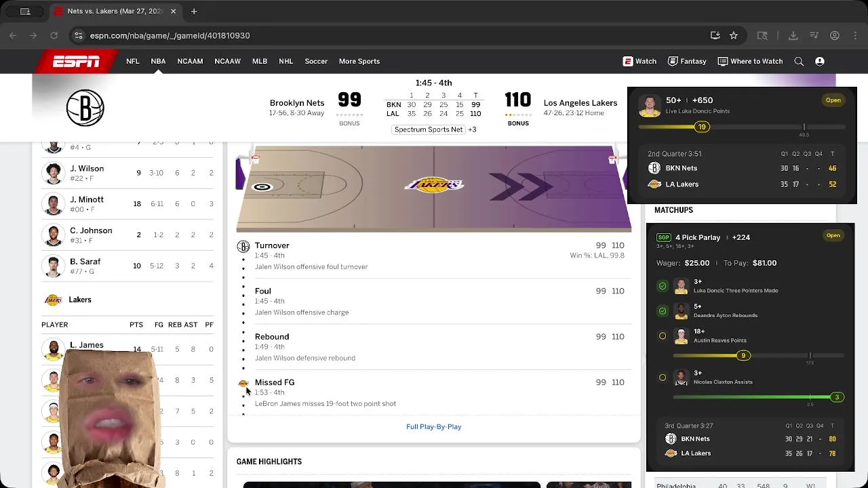Toggle Deandre Ayton Rebounds leg check

663,311
